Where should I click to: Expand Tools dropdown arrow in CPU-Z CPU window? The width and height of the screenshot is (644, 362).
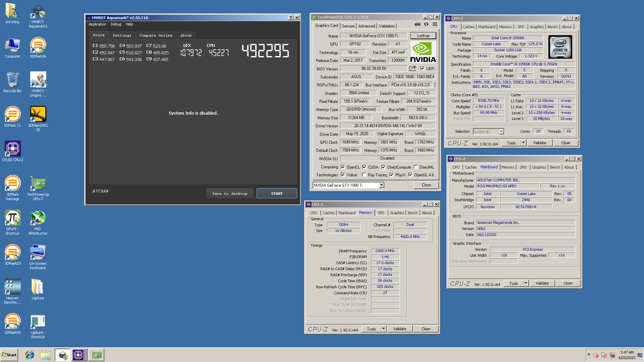pyautogui.click(x=523, y=143)
